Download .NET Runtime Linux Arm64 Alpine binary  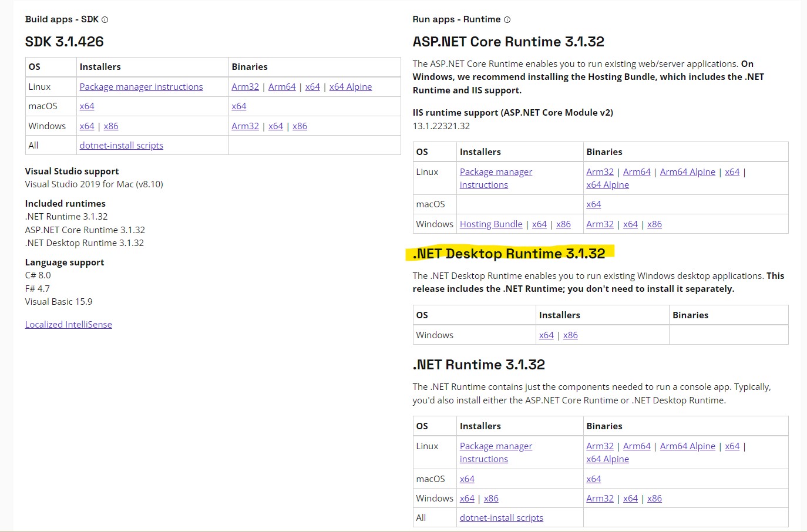point(688,446)
